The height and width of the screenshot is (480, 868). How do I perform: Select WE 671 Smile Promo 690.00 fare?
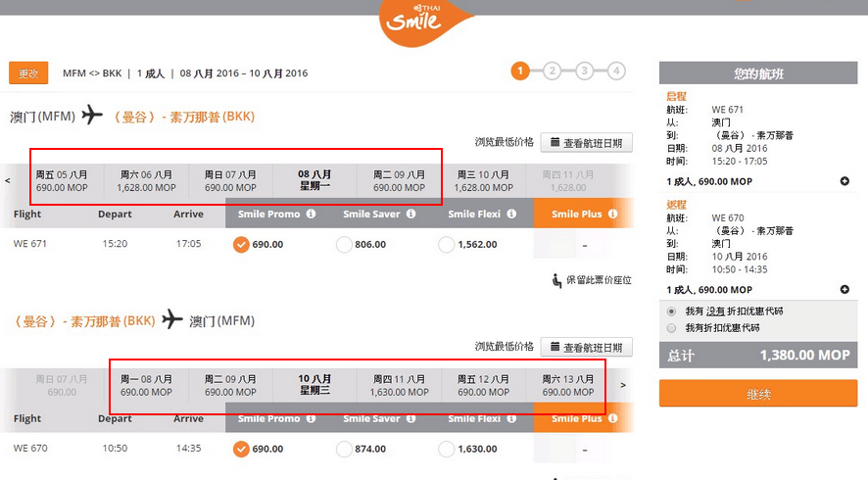[x=241, y=244]
